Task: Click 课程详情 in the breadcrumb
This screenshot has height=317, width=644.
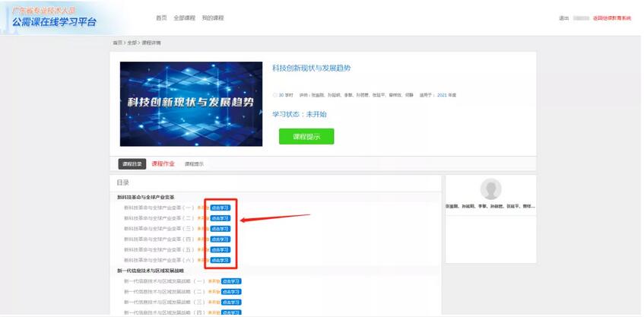Action: [x=151, y=43]
